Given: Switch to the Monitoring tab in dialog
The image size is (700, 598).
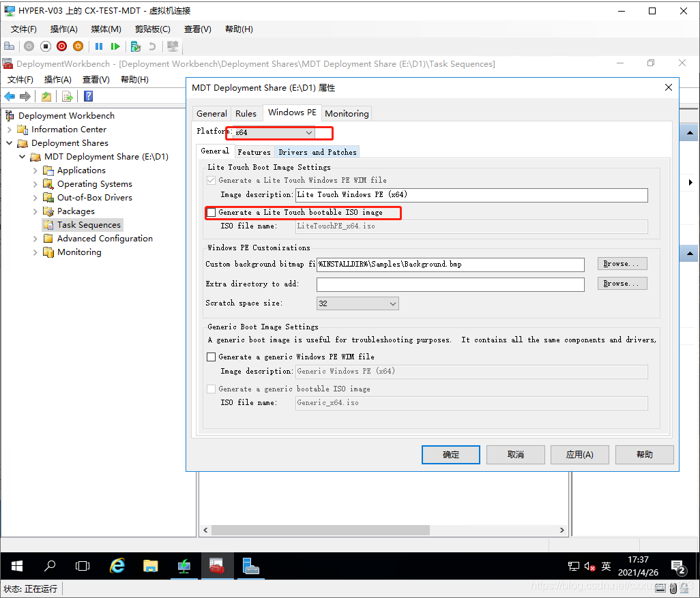Looking at the screenshot, I should coord(347,114).
